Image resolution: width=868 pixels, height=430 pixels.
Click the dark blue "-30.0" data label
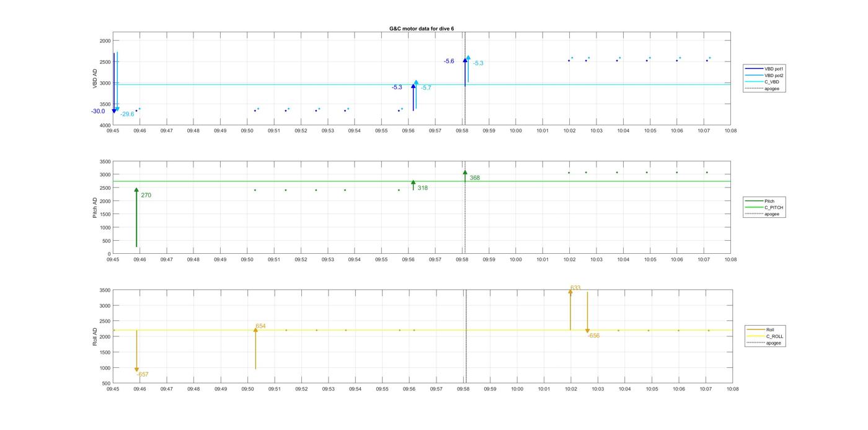pos(98,112)
